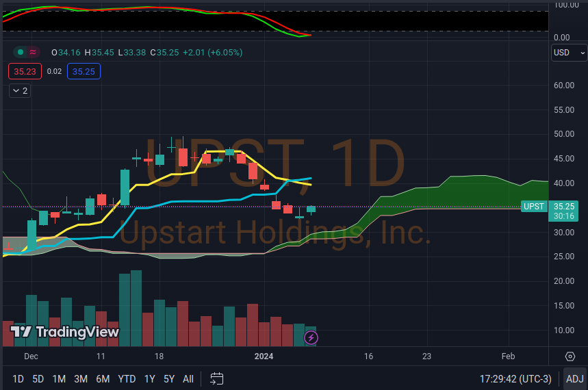Open the go-to-date calendar icon
Screen dimensions: 588x390
[x=217, y=379]
